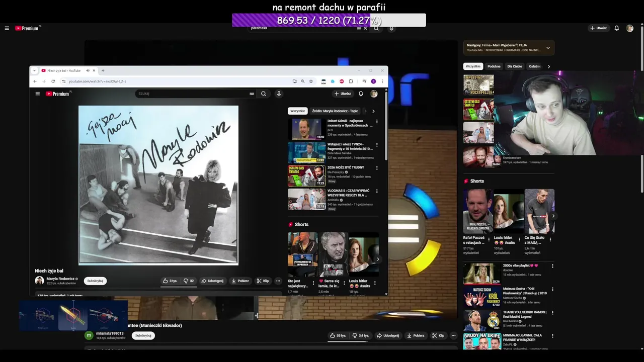The width and height of the screenshot is (644, 362).
Task: Open the outer window's notifications bell
Action: coord(616,28)
